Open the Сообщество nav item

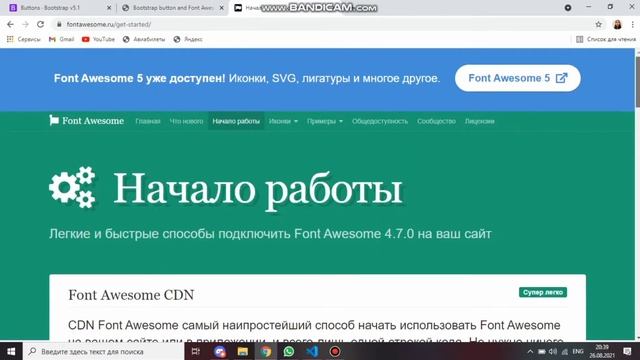436,121
